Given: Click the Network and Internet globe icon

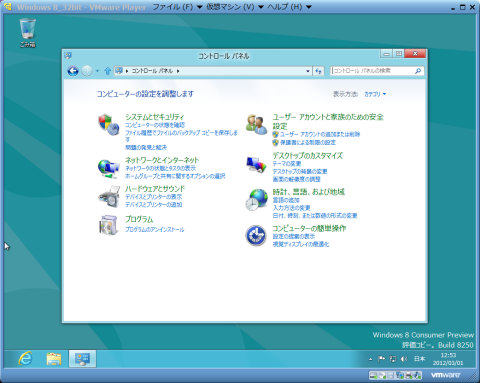Looking at the screenshot, I should 109,169.
